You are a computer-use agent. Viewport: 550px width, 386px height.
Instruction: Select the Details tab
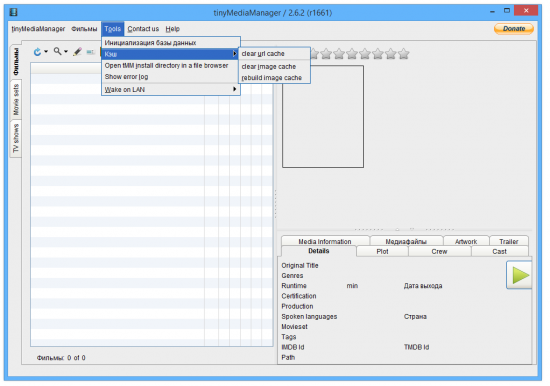(318, 251)
